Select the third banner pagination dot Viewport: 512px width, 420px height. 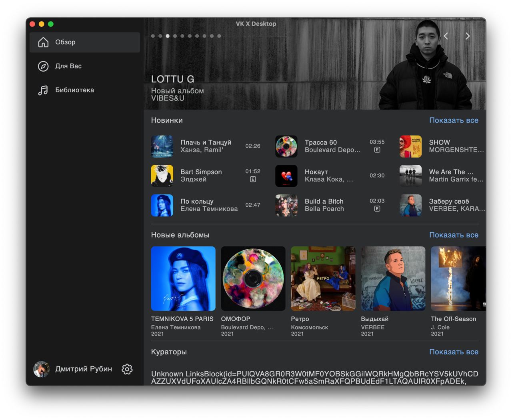click(168, 36)
